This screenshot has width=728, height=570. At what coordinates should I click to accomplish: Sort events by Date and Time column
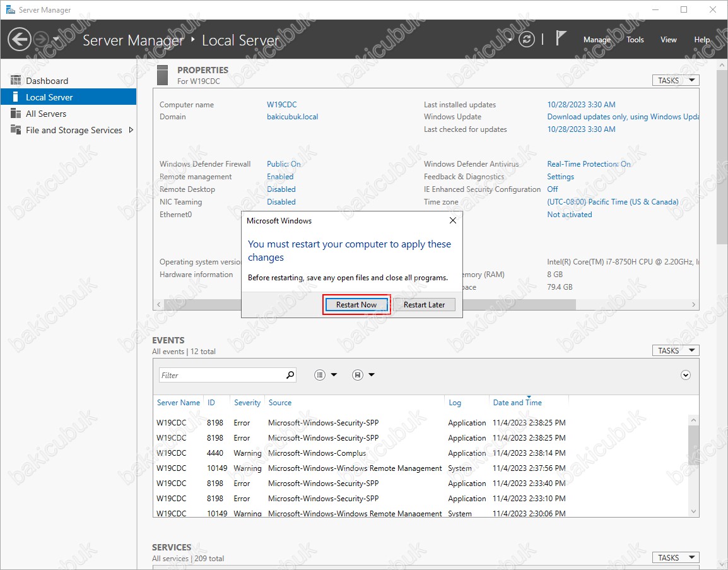pyautogui.click(x=517, y=403)
